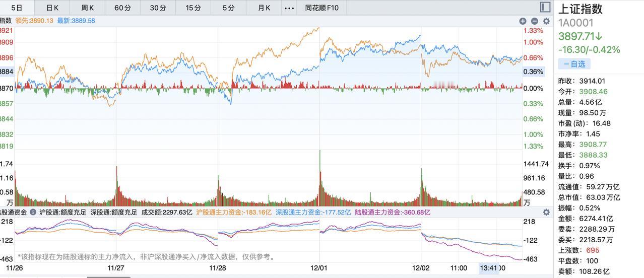Click the 深股通:额度充足 label
Viewport: 644px width, 278px height.
click(114, 213)
